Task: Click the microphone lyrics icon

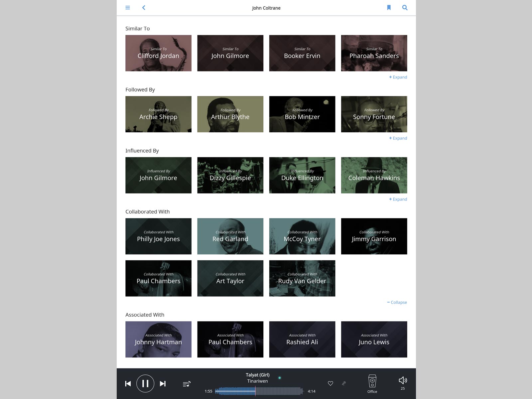Action: (344, 383)
